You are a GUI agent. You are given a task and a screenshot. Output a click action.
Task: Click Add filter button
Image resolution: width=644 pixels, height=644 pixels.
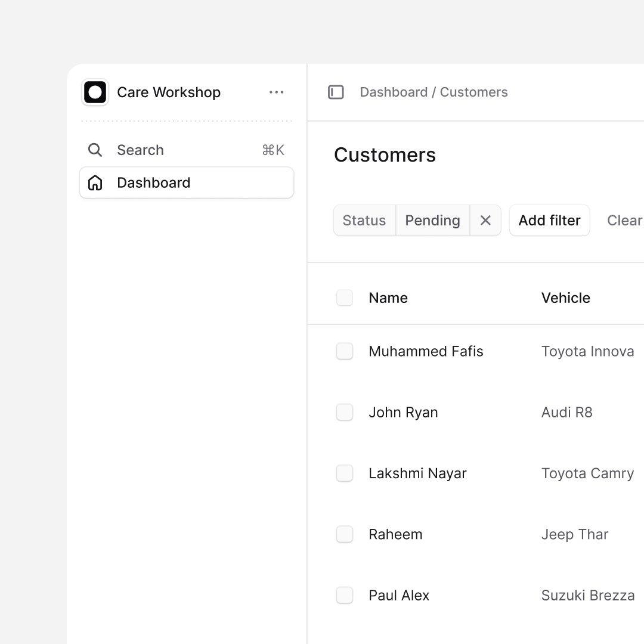click(x=549, y=221)
